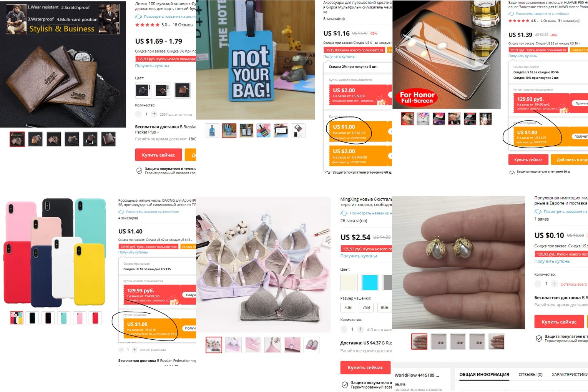Pick the cyan color swatch for bra
Screen dimensions: 588x392
coord(370,282)
